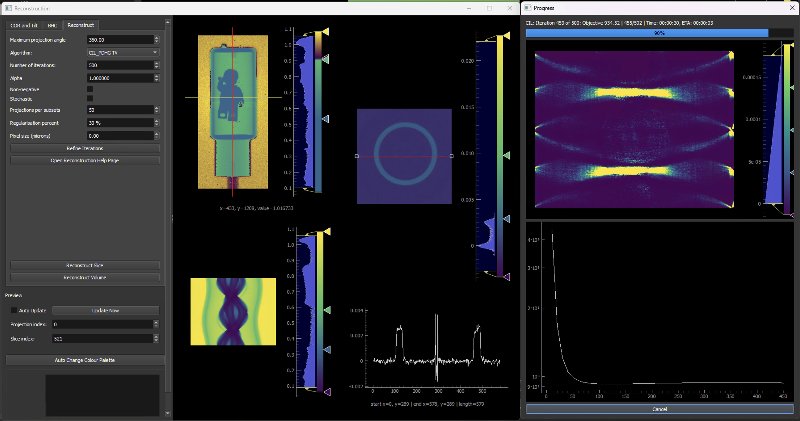Click the Progress window title icon
The width and height of the screenshot is (800, 421).
(528, 8)
